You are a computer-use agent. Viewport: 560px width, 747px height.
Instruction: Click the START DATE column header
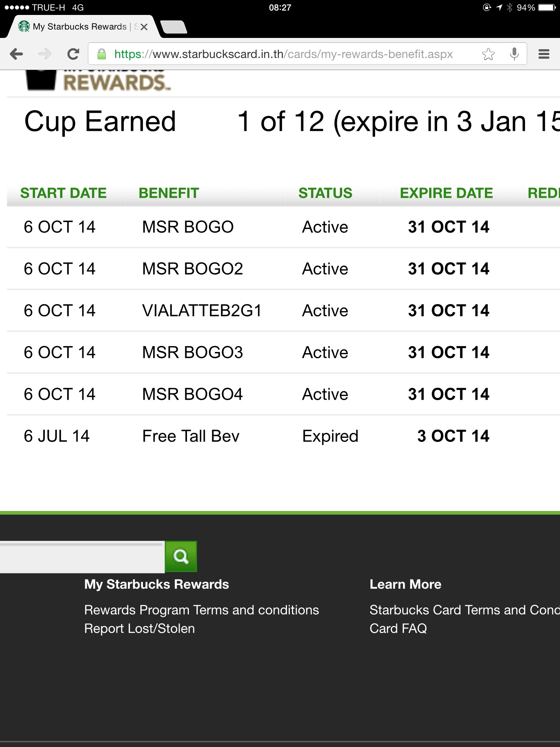point(63,193)
